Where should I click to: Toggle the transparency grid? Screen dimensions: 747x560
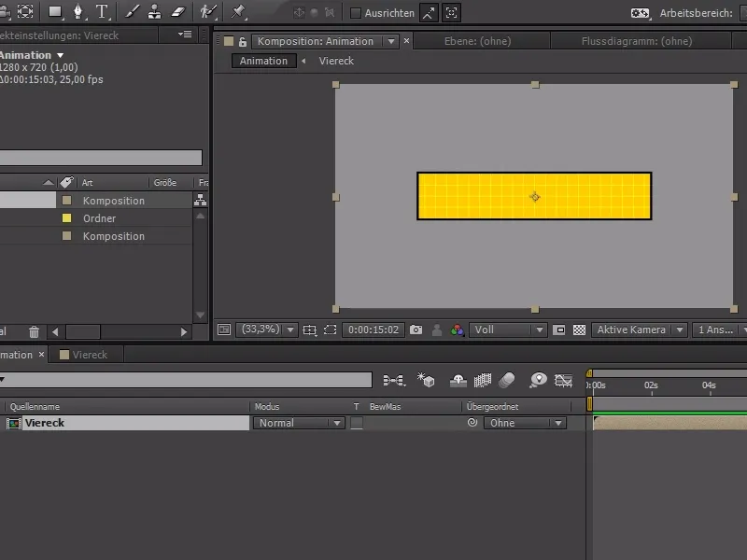[x=579, y=329]
